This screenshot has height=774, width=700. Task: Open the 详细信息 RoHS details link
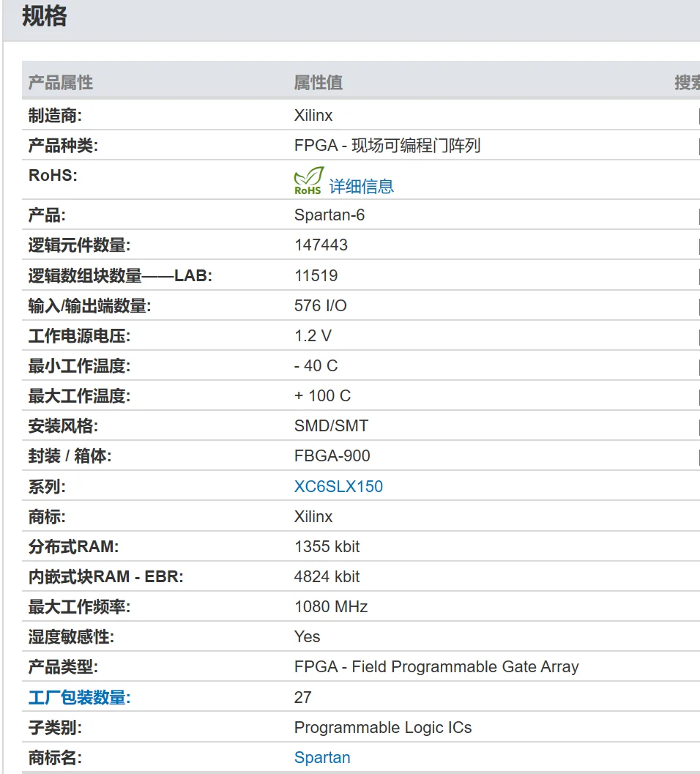[361, 186]
